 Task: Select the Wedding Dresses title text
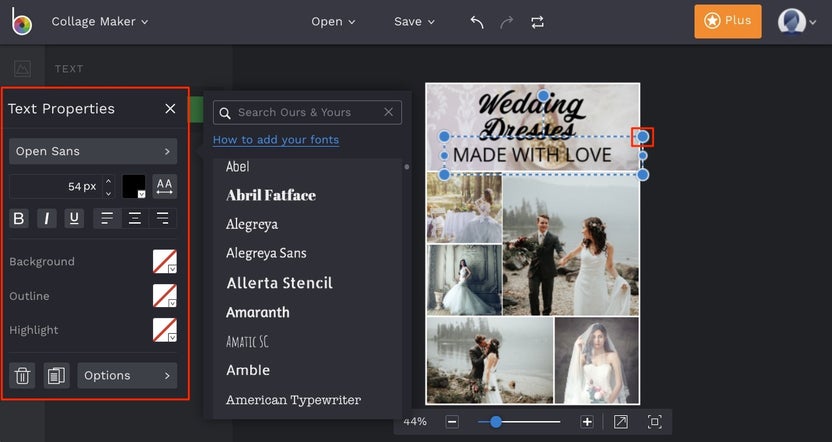[x=532, y=115]
